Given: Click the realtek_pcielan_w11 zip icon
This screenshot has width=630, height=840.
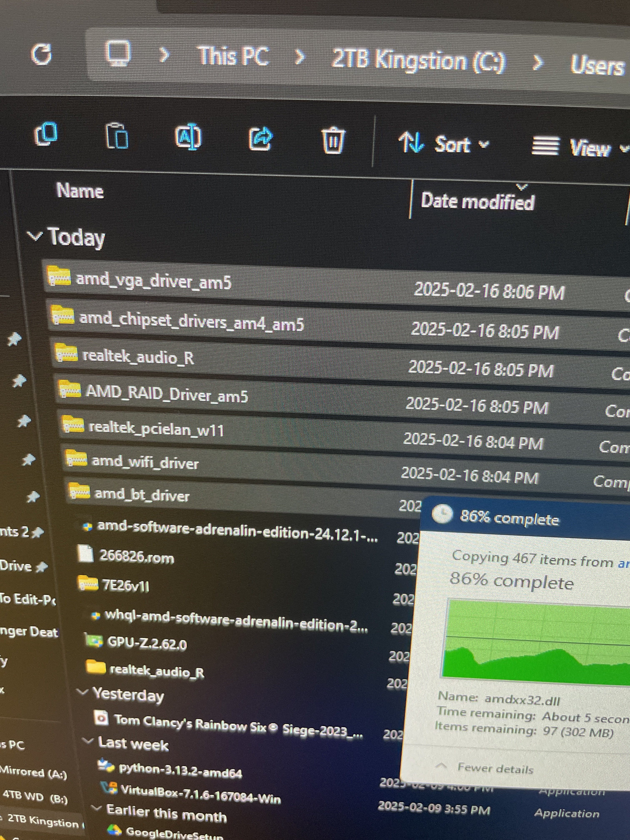Looking at the screenshot, I should (73, 425).
